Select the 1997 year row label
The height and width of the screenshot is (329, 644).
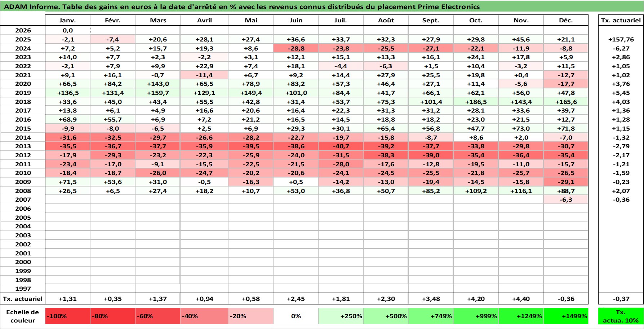(23, 289)
